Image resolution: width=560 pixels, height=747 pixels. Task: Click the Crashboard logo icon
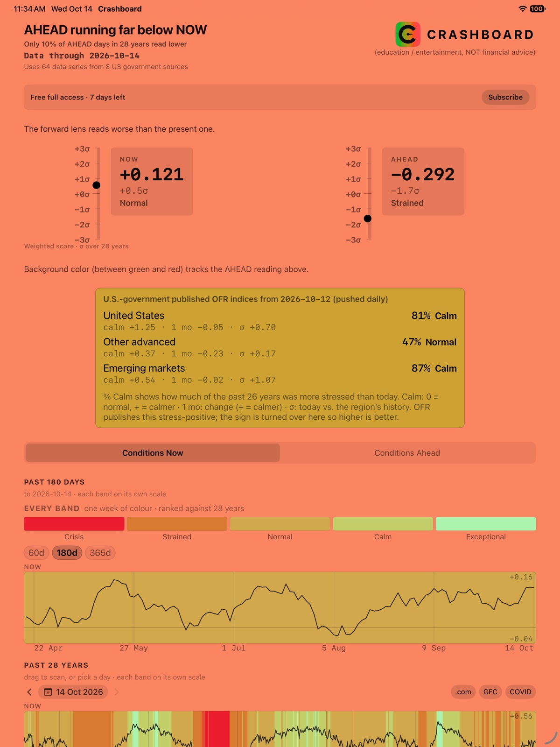(x=408, y=34)
